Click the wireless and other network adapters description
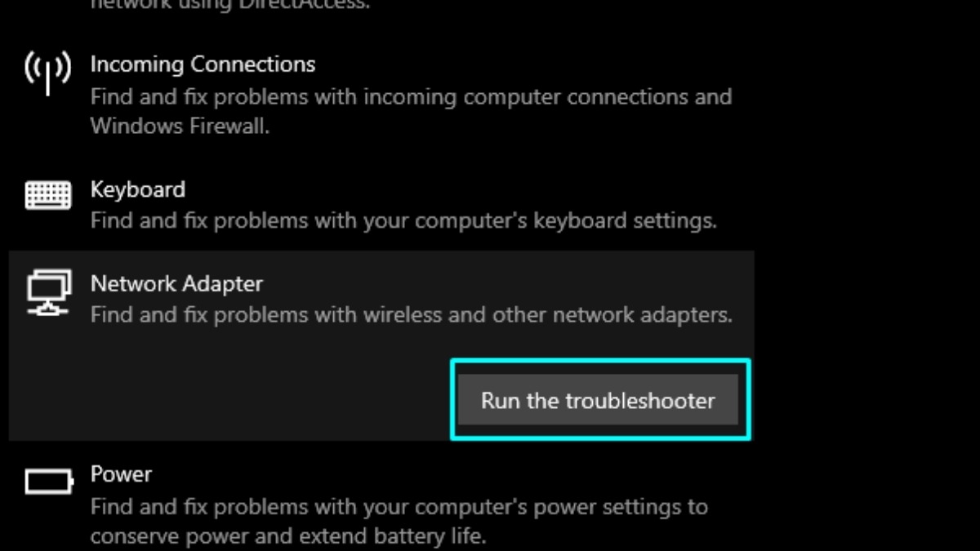This screenshot has width=980, height=551. tap(412, 314)
